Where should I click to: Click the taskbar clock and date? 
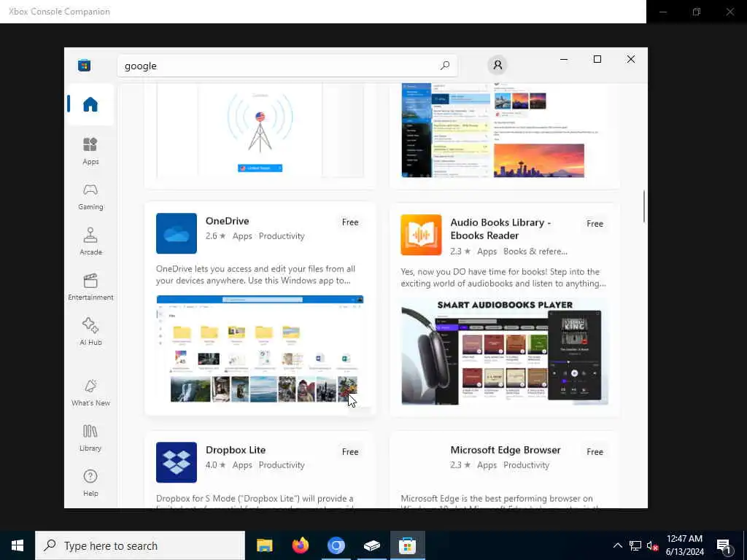point(684,545)
